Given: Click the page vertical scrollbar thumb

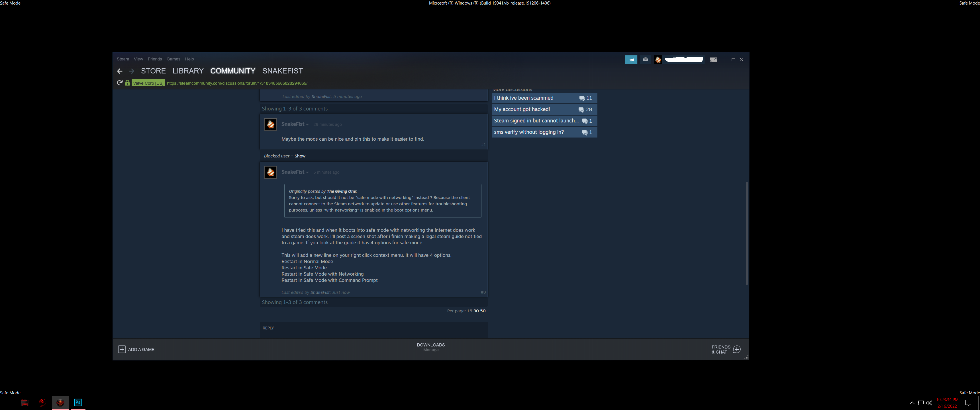Looking at the screenshot, I should (x=746, y=233).
